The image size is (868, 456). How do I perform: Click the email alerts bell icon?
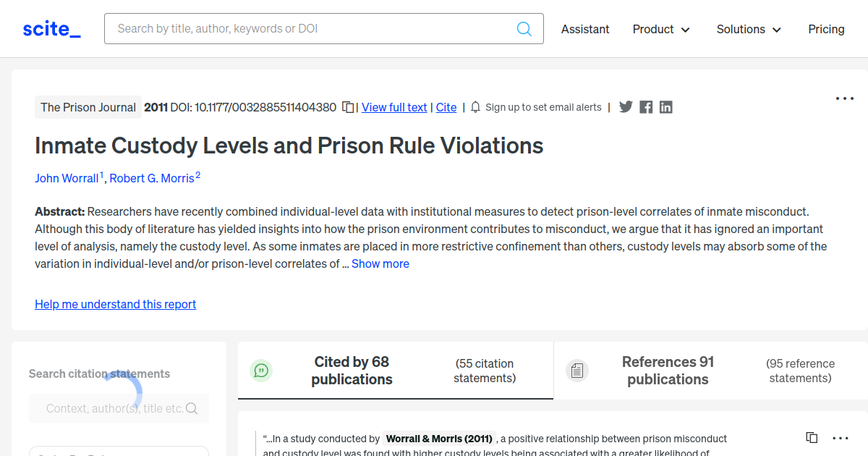click(x=475, y=107)
